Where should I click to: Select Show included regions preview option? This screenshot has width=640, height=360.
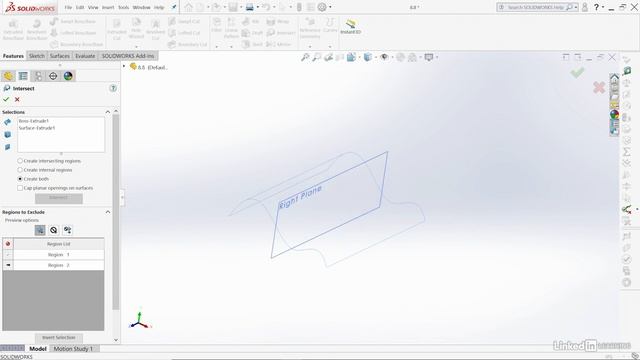[x=40, y=230]
